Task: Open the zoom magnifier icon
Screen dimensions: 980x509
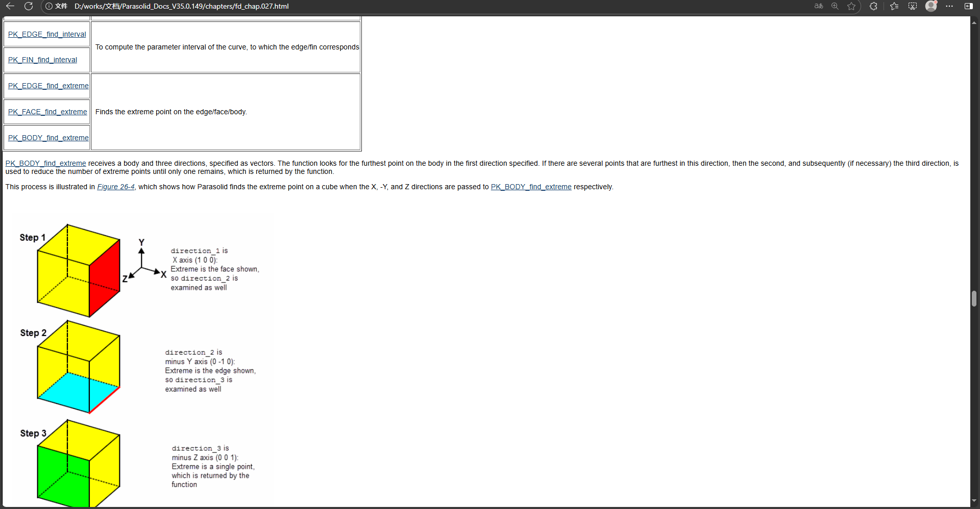Action: tap(835, 6)
